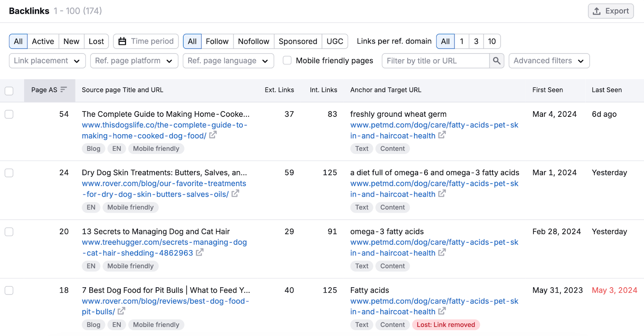Image resolution: width=644 pixels, height=336 pixels.
Task: Click the search magnifier icon
Action: tap(497, 61)
